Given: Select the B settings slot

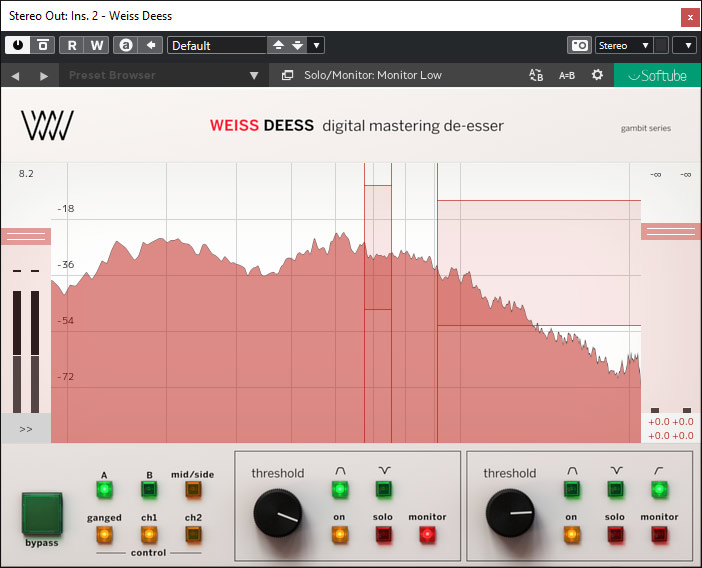Looking at the screenshot, I should pos(148,490).
